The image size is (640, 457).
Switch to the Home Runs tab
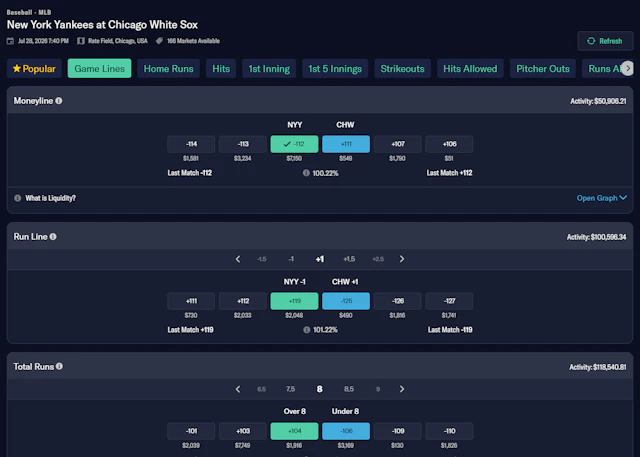coord(169,69)
